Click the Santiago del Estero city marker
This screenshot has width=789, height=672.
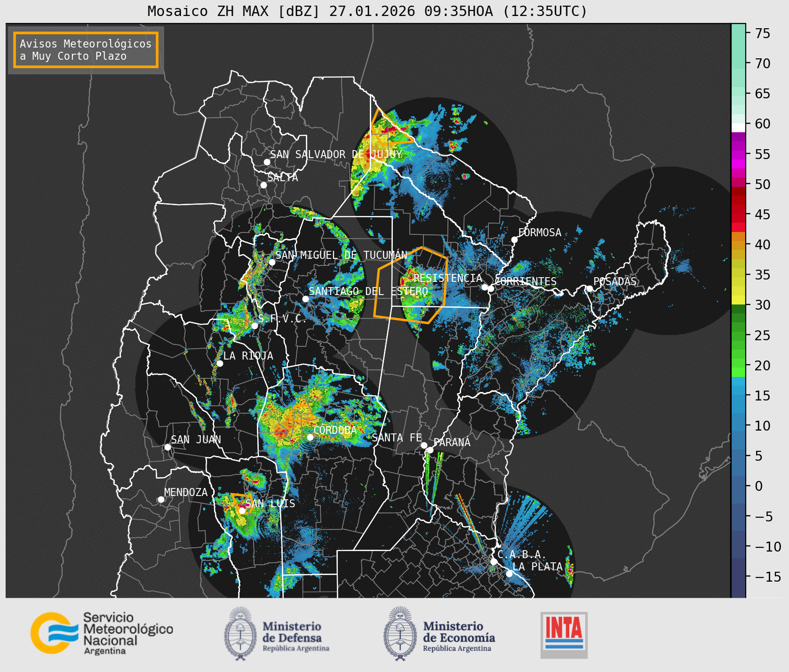click(x=305, y=299)
